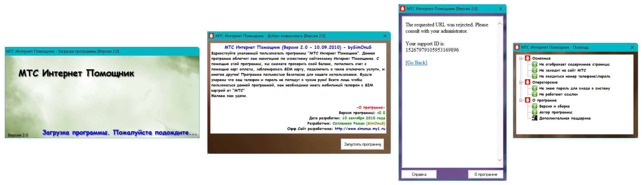
Task: Click green check icon for Не отображает содержимое страницы
Action: (x=535, y=64)
